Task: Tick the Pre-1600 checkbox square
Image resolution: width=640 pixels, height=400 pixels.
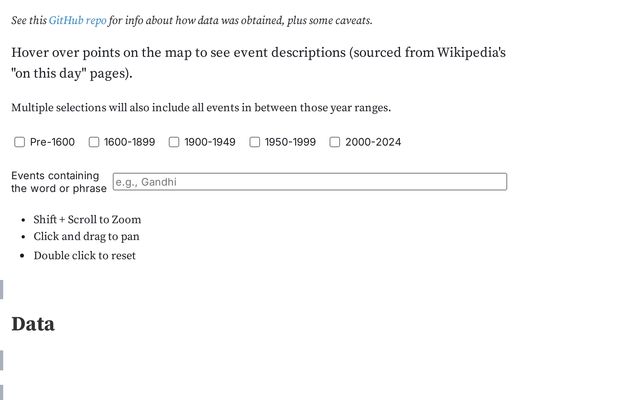Action: (x=20, y=142)
